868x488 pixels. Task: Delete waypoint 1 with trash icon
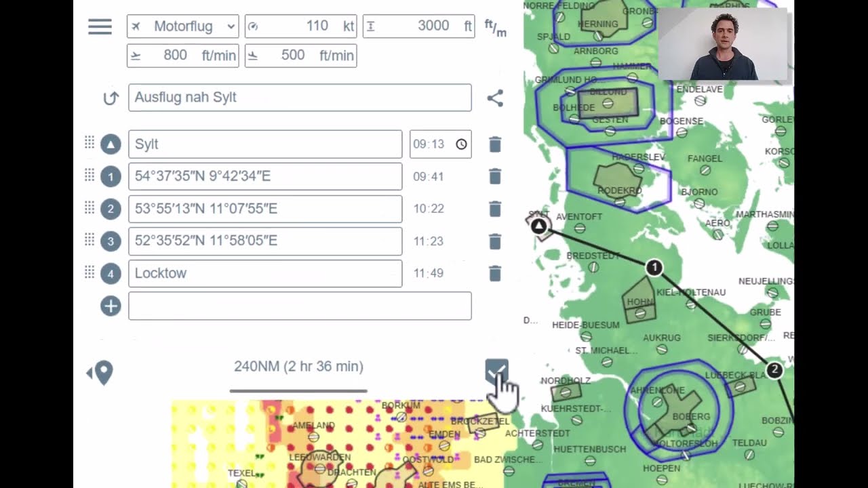pos(495,176)
